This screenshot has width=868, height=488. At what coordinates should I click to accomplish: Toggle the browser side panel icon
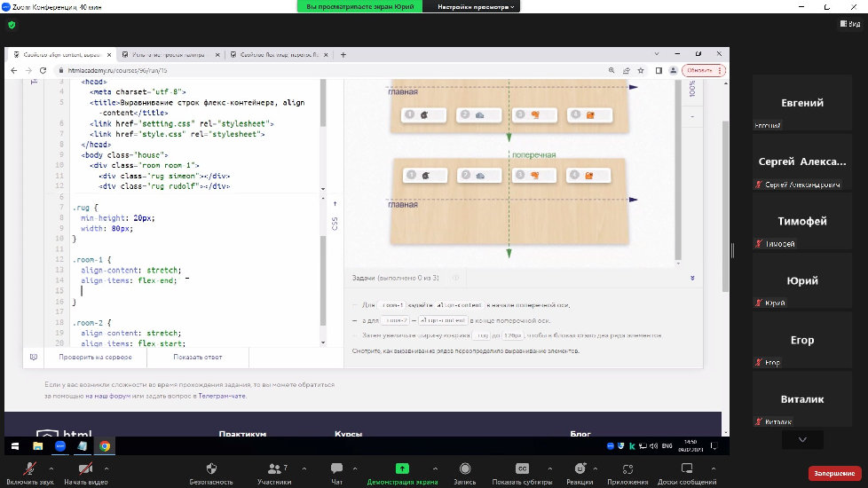point(659,70)
